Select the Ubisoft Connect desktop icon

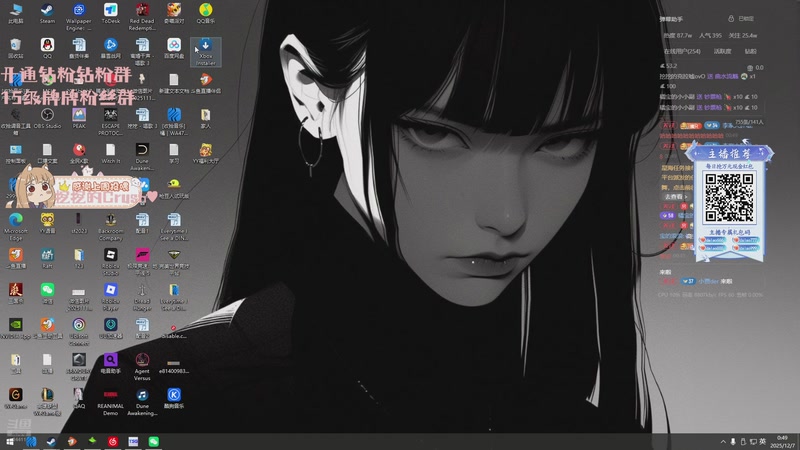click(x=79, y=332)
